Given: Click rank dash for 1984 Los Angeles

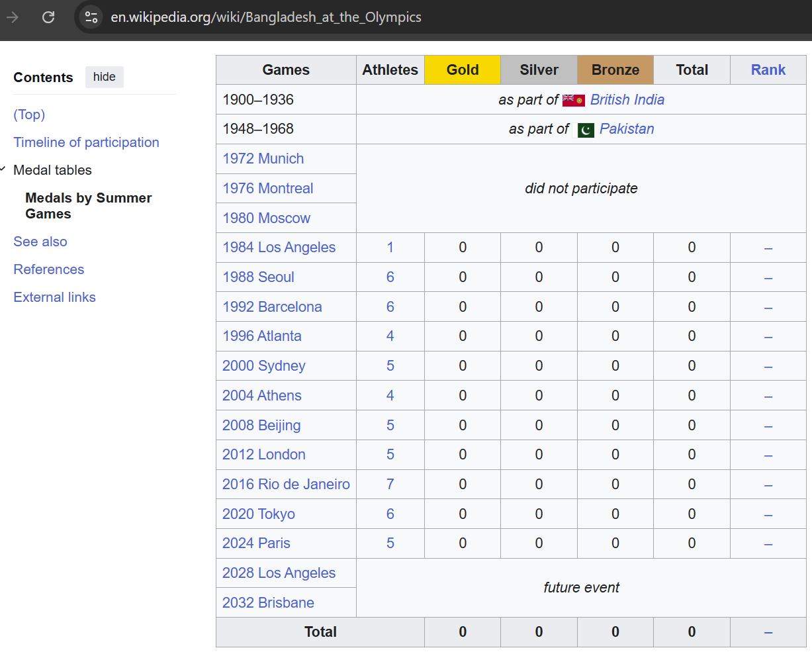Looking at the screenshot, I should click(x=768, y=248).
